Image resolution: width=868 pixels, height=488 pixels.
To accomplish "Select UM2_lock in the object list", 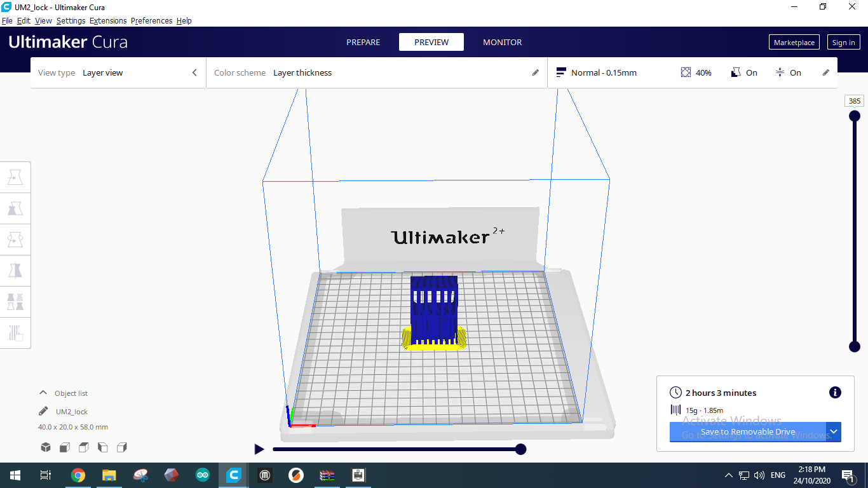I will [72, 412].
